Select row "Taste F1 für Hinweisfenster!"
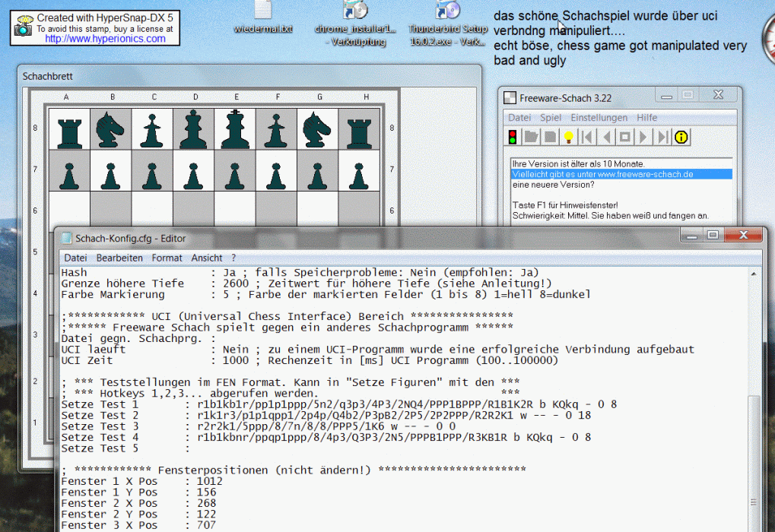The height and width of the screenshot is (532, 775). click(621, 205)
